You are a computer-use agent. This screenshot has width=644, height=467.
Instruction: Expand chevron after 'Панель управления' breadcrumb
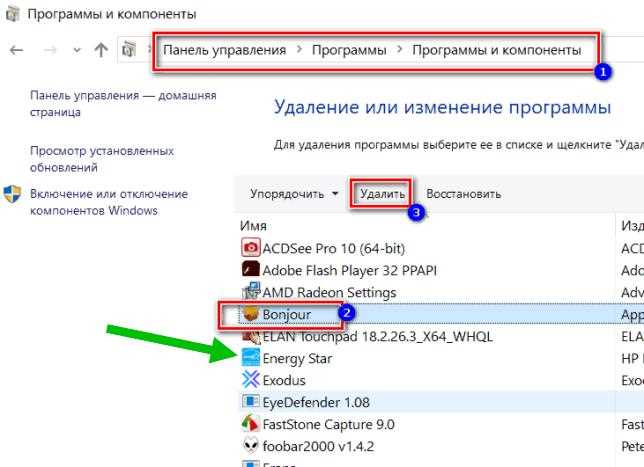click(299, 50)
